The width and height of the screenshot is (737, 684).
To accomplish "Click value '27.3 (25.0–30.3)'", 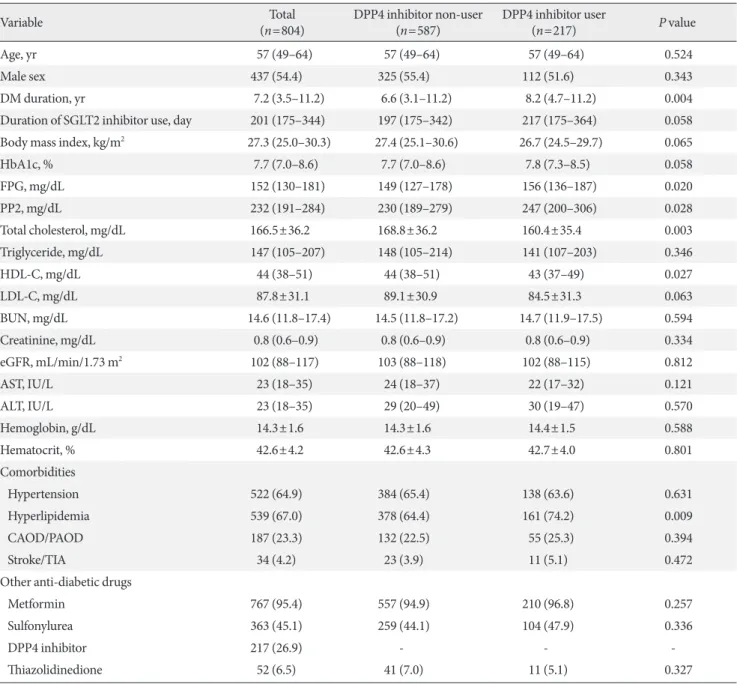I will [x=289, y=142].
